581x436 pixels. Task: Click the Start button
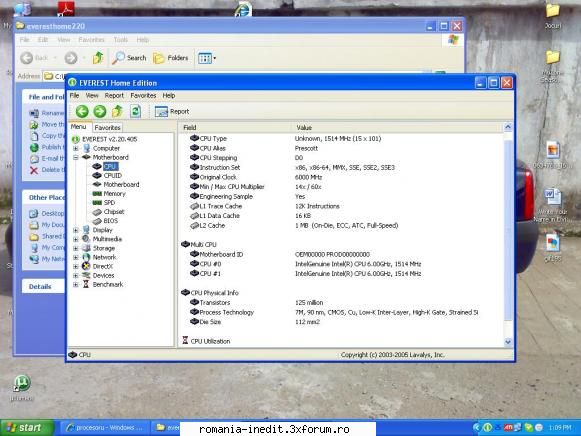point(27,428)
